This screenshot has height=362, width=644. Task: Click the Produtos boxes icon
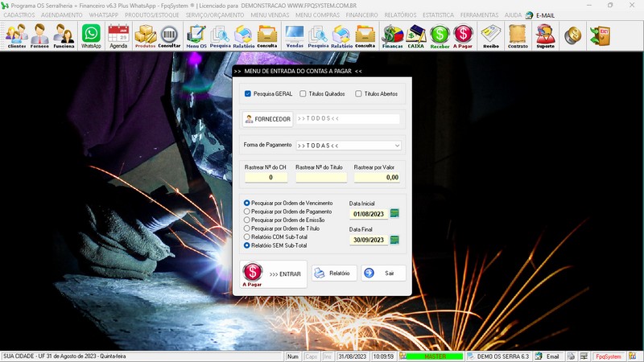pos(145,36)
